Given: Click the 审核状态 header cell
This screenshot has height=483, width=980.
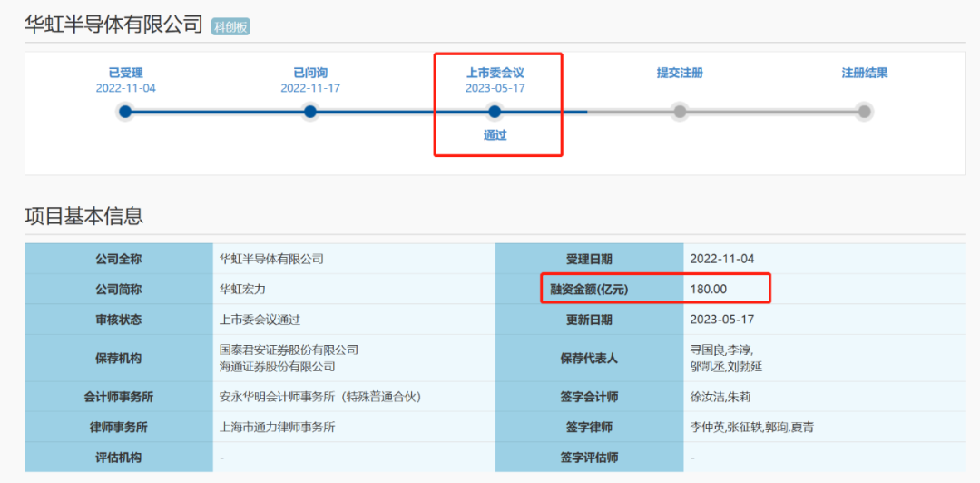Looking at the screenshot, I should pos(119,320).
